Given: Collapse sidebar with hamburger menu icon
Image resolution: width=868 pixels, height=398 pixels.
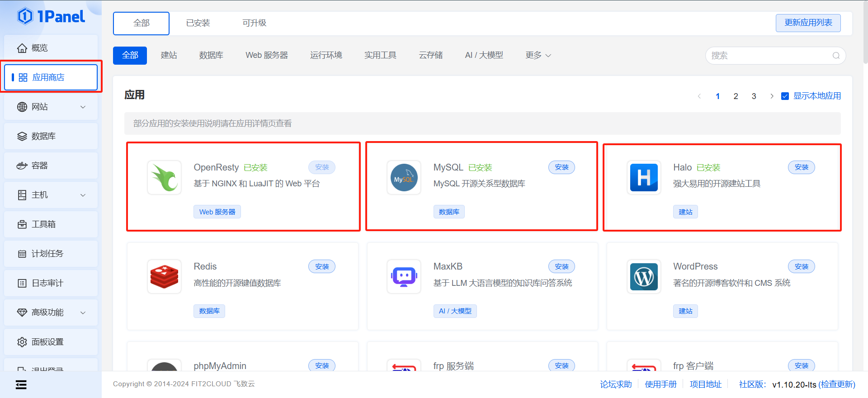Looking at the screenshot, I should pos(21,384).
